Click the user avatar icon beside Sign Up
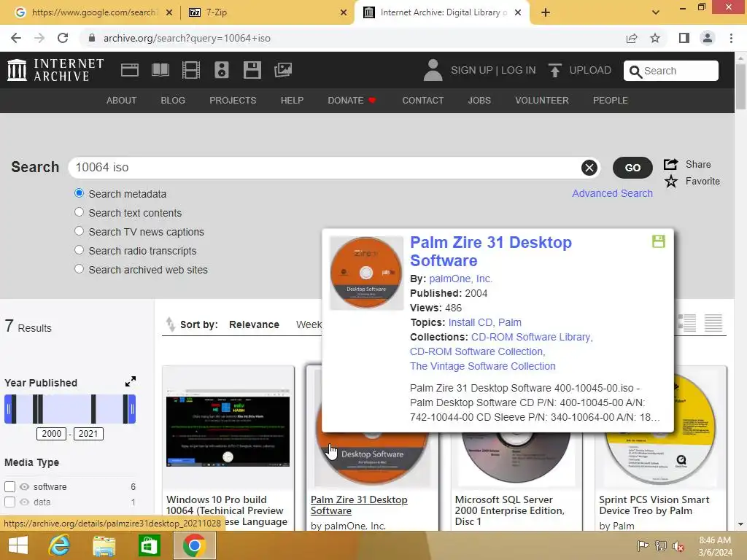The height and width of the screenshot is (560, 747). (x=433, y=70)
